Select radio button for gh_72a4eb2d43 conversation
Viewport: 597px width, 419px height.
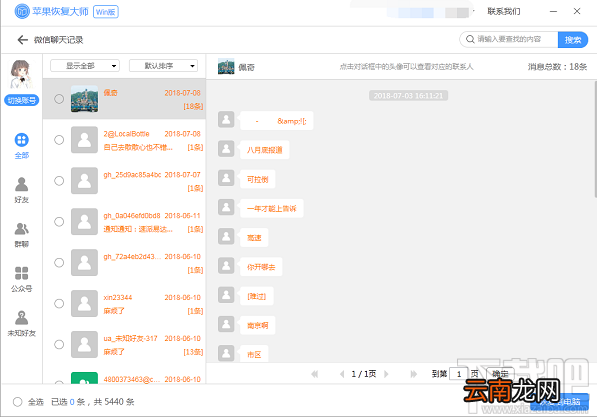click(x=59, y=262)
